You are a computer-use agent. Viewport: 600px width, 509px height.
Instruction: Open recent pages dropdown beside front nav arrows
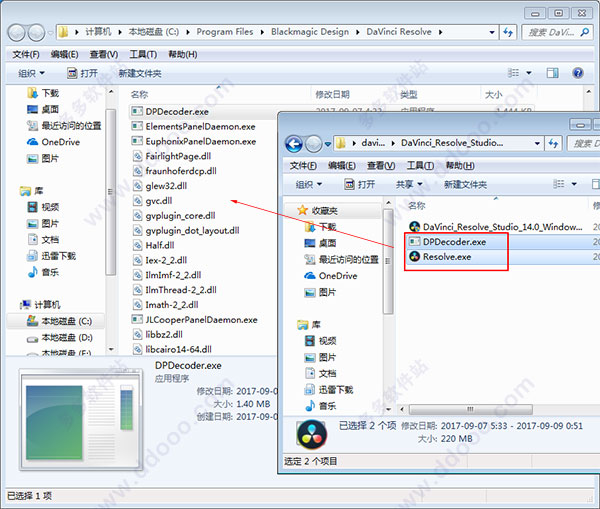point(328,144)
